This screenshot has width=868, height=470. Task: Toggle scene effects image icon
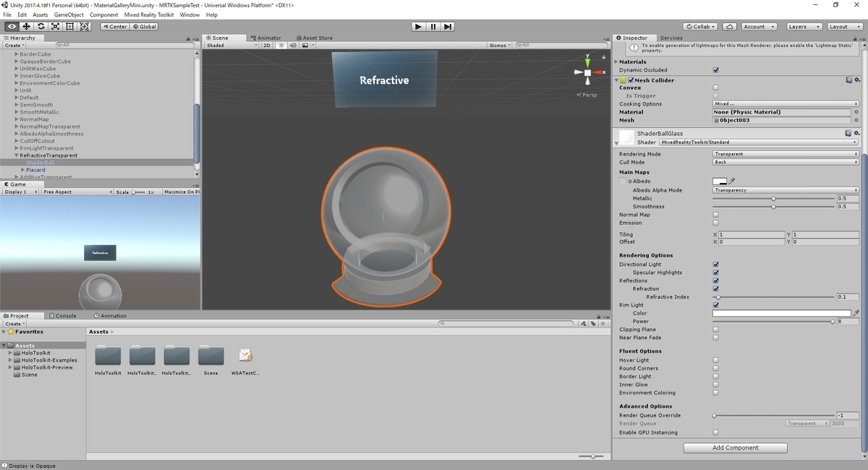point(305,45)
